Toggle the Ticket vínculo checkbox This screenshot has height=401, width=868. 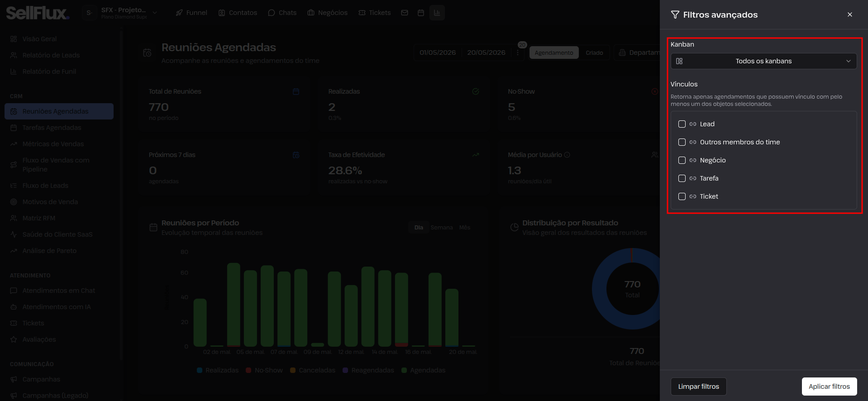[x=682, y=196]
